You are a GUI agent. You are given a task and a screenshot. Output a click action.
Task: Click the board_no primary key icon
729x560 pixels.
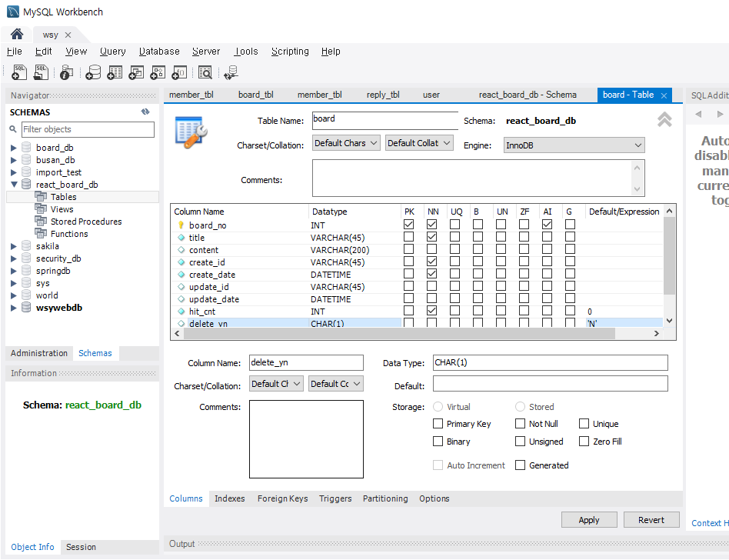pyautogui.click(x=181, y=225)
